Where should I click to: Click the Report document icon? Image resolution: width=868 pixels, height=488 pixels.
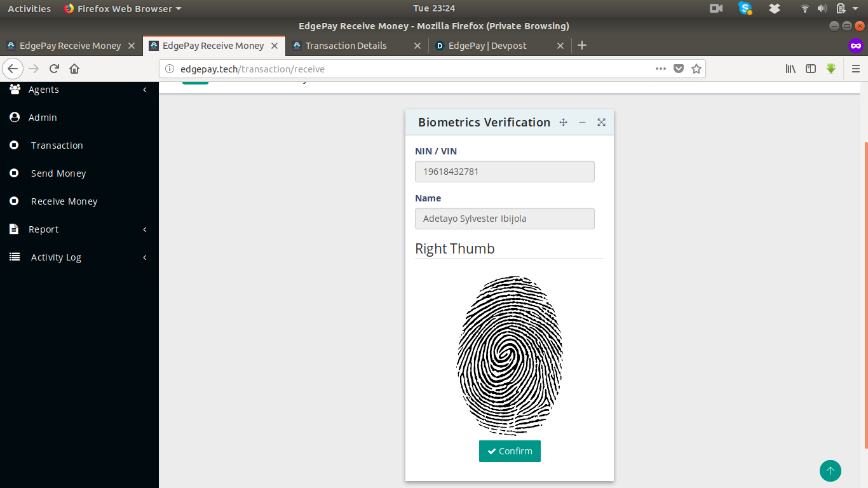(14, 229)
